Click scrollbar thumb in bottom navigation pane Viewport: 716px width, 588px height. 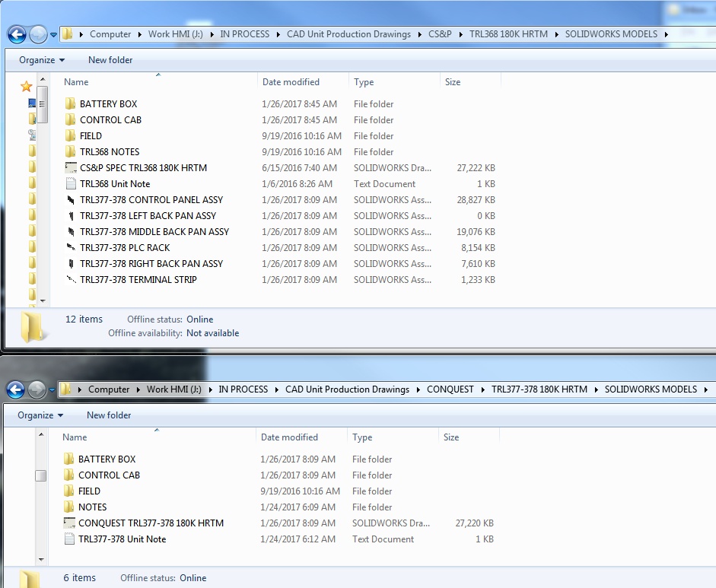[40, 475]
